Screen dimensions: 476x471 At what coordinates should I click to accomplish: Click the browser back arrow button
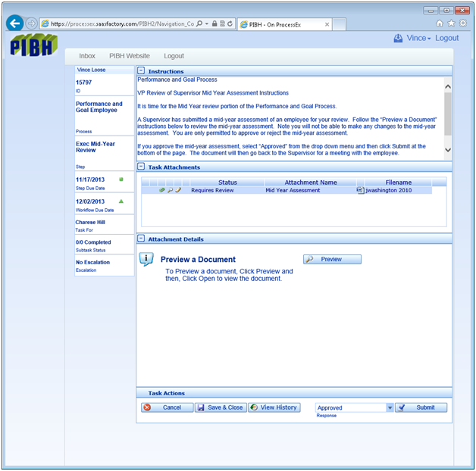point(14,23)
